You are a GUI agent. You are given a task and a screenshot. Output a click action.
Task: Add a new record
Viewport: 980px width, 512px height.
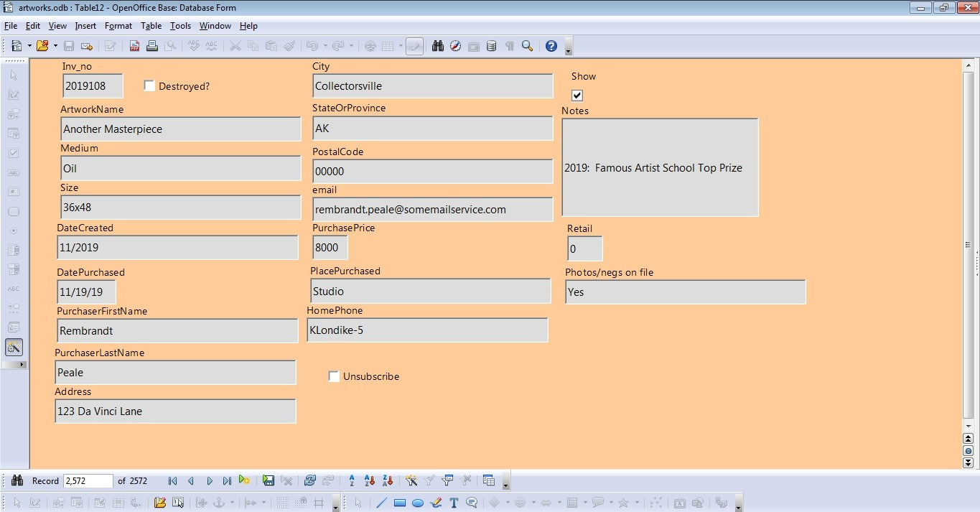pyautogui.click(x=245, y=480)
